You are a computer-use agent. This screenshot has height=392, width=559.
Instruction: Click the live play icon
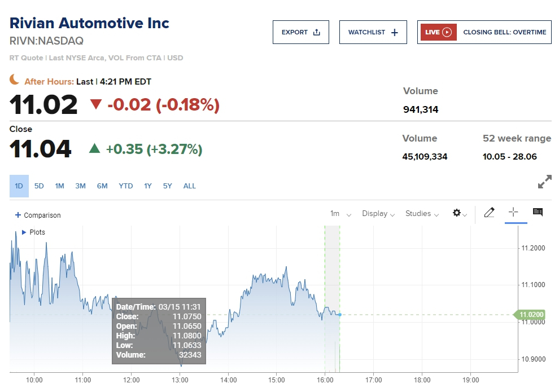point(447,32)
